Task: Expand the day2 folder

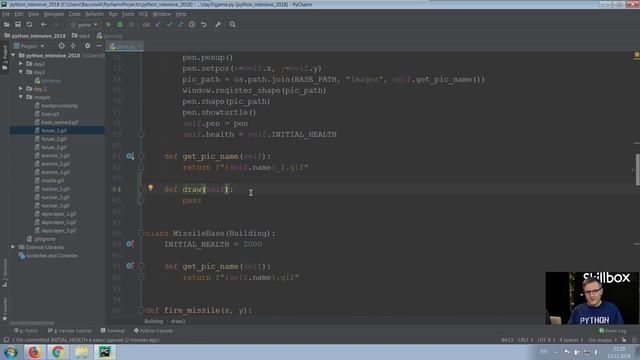Action: [21, 64]
